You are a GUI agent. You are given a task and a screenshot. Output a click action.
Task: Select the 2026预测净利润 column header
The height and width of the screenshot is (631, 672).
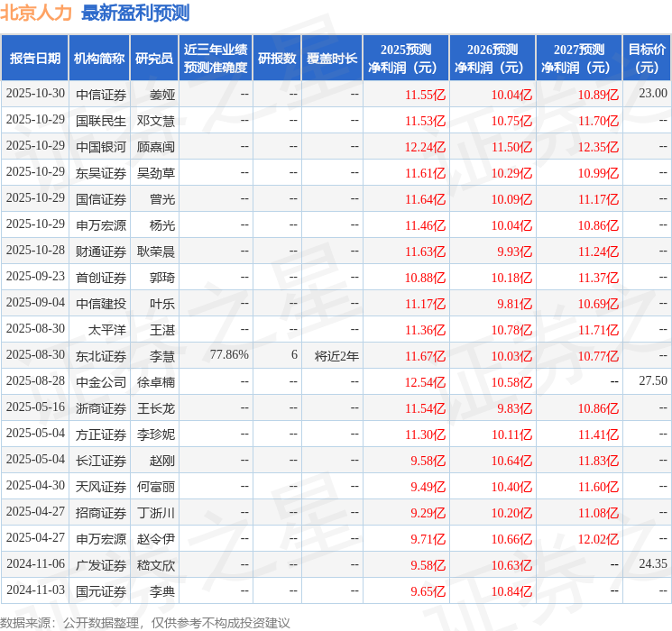click(492, 59)
